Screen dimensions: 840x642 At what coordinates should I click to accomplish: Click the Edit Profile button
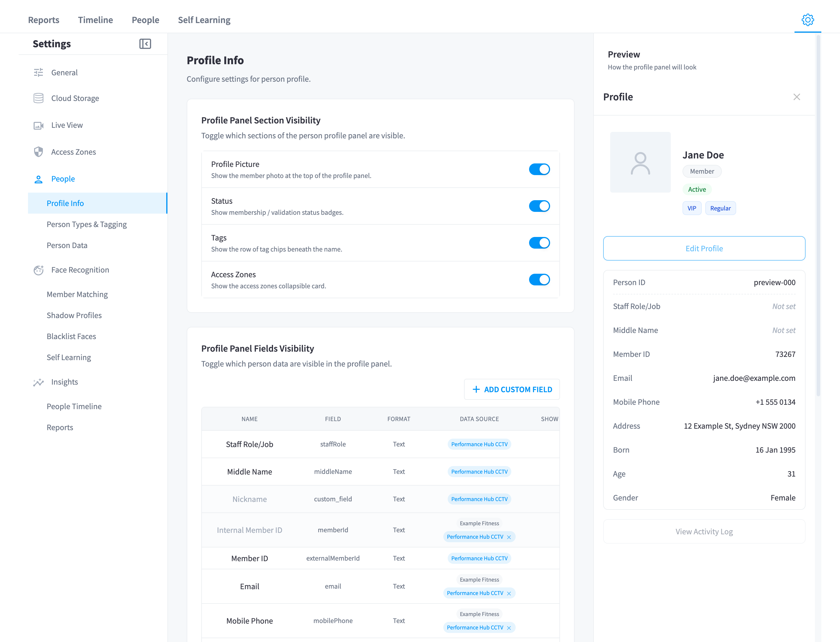click(x=704, y=248)
